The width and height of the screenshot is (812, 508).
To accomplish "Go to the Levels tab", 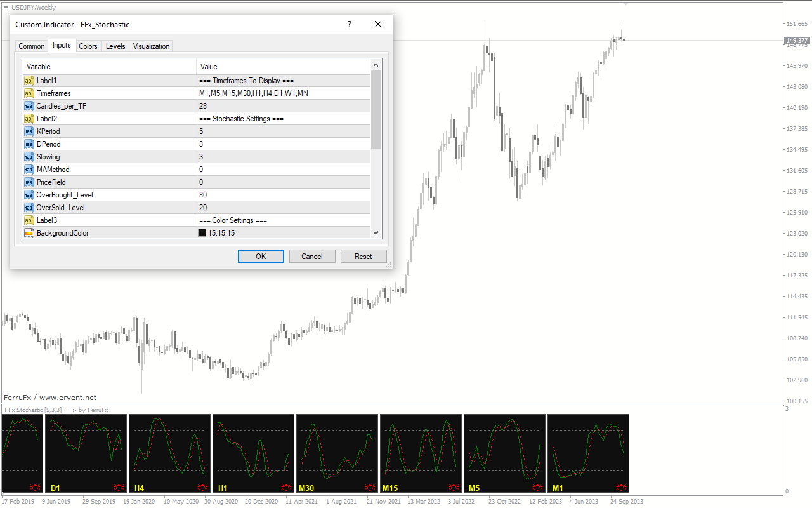I will point(115,46).
